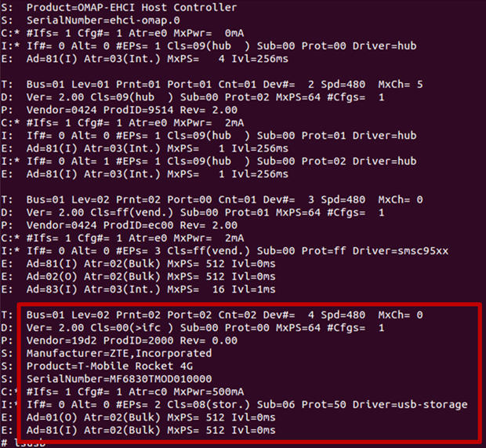Click the Ad=02(O) bulk endpoint line
The image size is (486, 448).
pyautogui.click(x=151, y=276)
